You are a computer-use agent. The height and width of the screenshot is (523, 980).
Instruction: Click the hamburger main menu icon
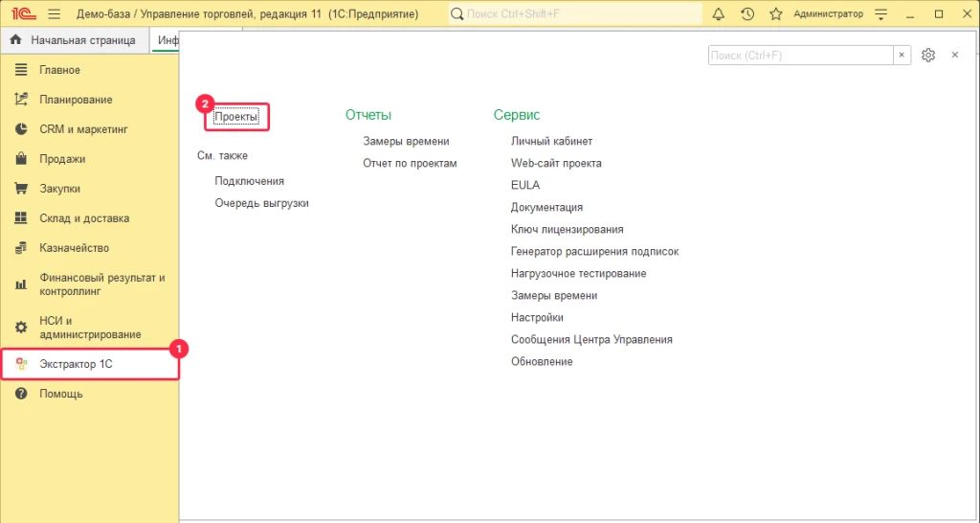54,14
